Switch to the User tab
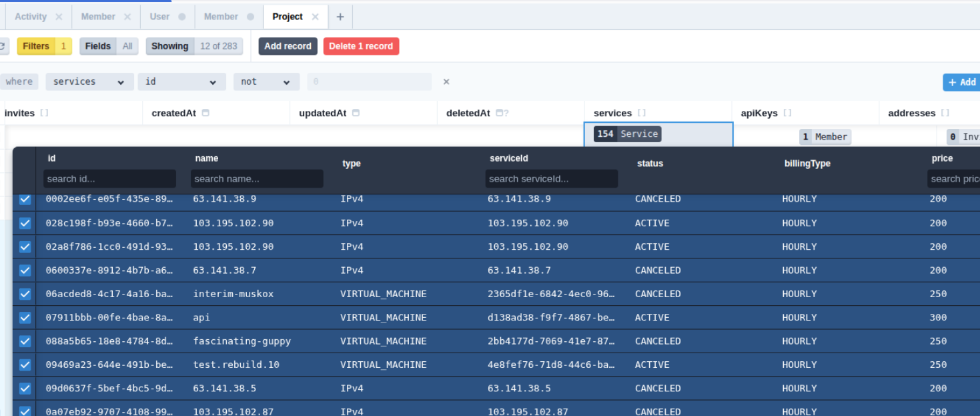This screenshot has height=416, width=980. tap(159, 17)
